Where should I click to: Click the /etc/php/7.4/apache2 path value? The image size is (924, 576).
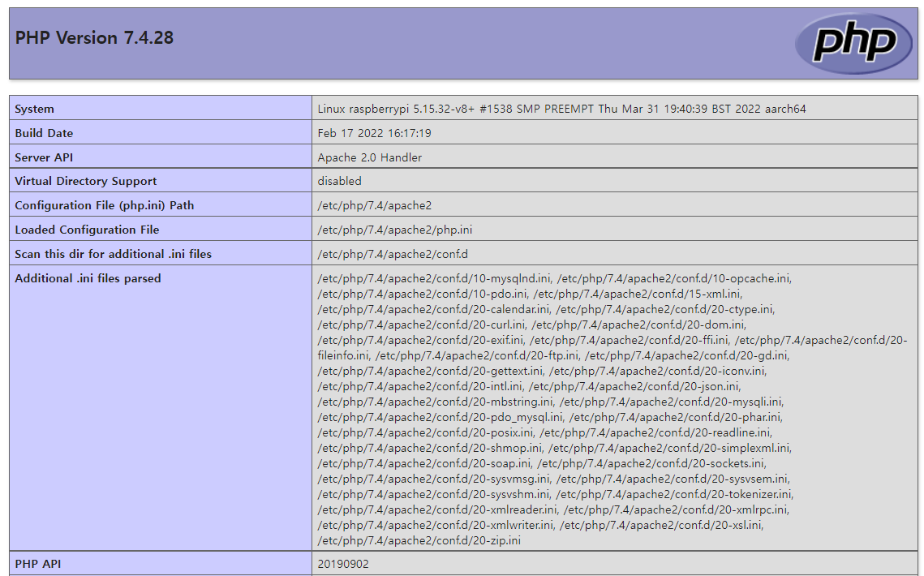point(374,205)
